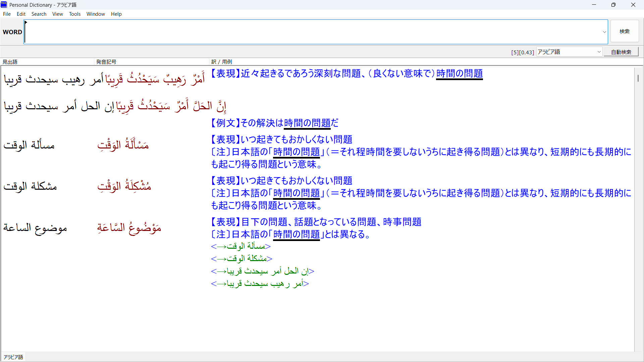Open the Window menu
The height and width of the screenshot is (362, 644).
coord(96,14)
